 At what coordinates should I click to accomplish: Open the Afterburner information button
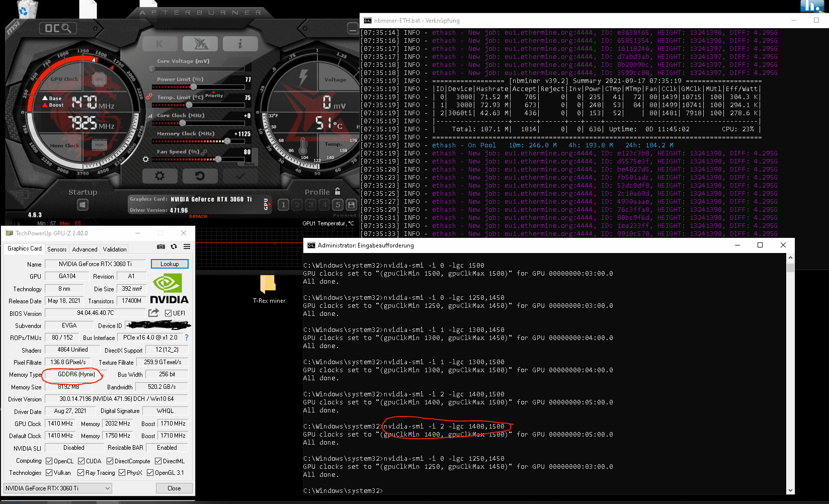click(x=240, y=44)
